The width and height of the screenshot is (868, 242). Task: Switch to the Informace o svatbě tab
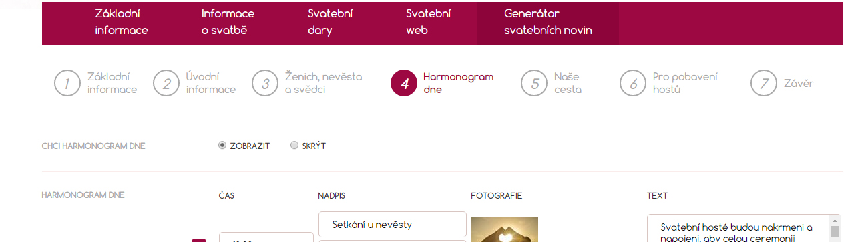(x=228, y=22)
